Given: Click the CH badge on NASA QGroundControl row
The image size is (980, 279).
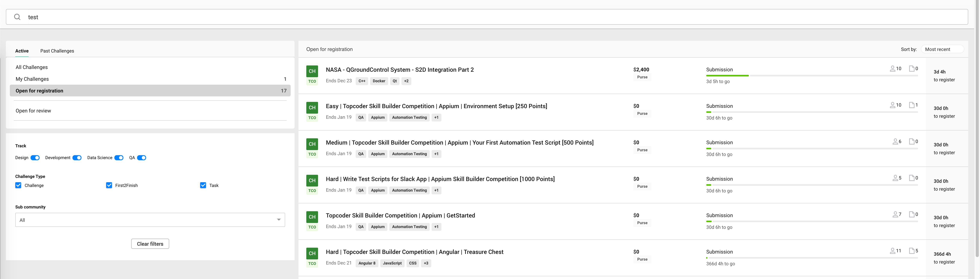Looking at the screenshot, I should point(312,71).
